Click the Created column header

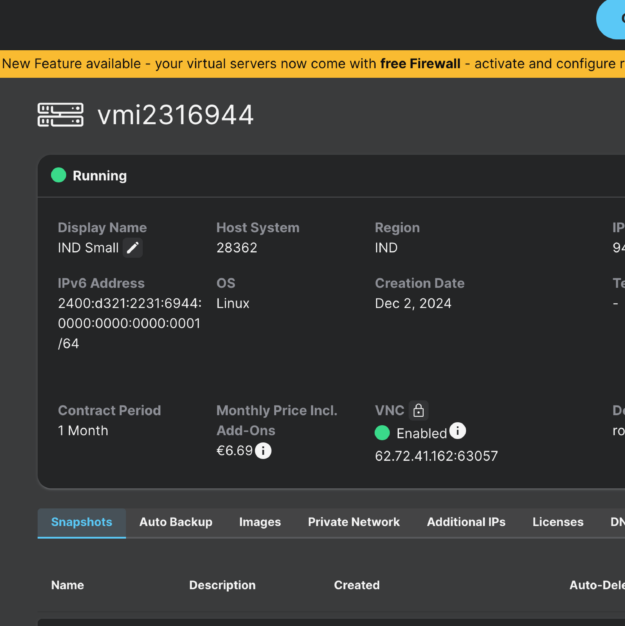click(x=357, y=585)
